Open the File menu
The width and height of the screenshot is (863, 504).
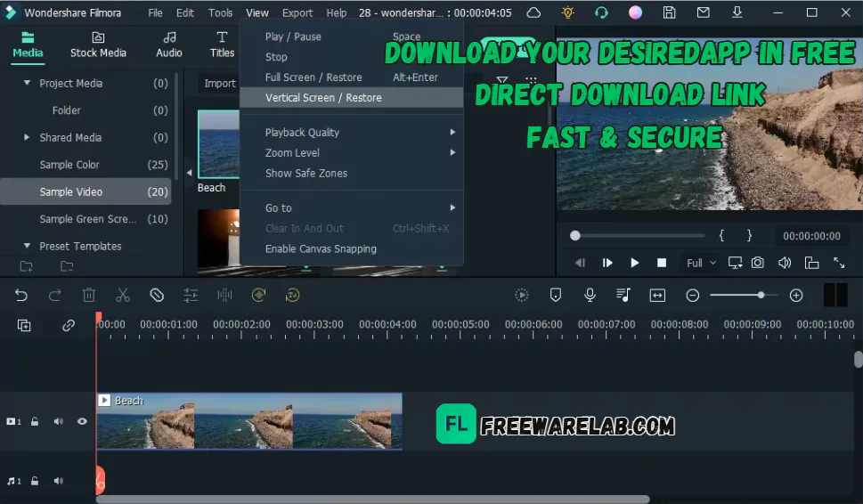(x=155, y=12)
